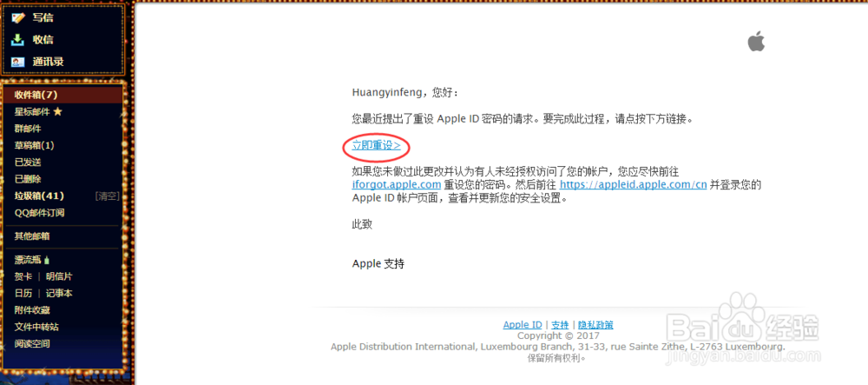Click the 'Copyright © 2017' footer text

tap(558, 335)
